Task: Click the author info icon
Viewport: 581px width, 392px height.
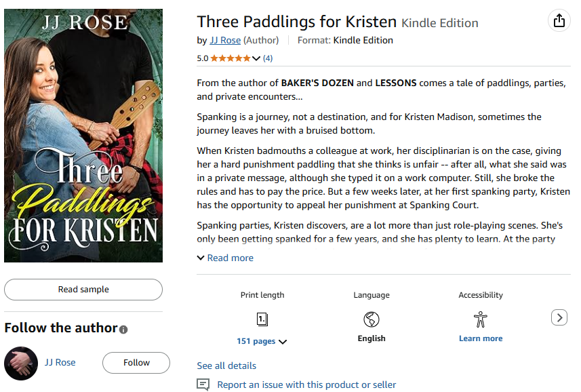Action: (123, 330)
